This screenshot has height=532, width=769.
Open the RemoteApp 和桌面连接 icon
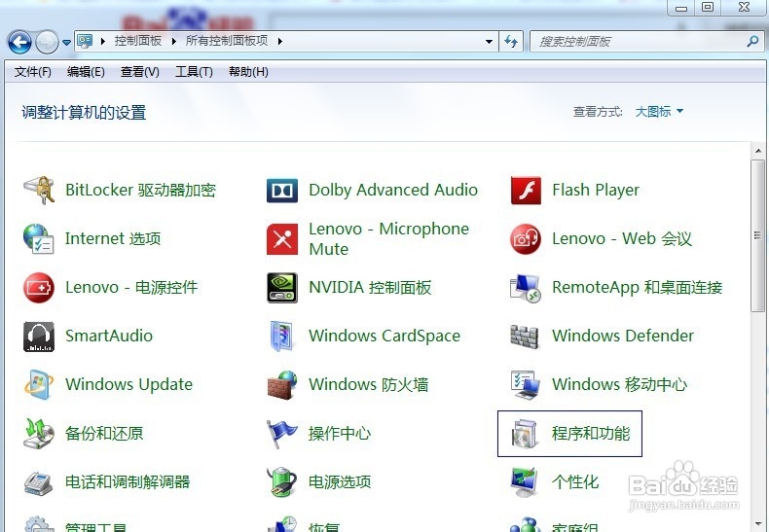526,288
